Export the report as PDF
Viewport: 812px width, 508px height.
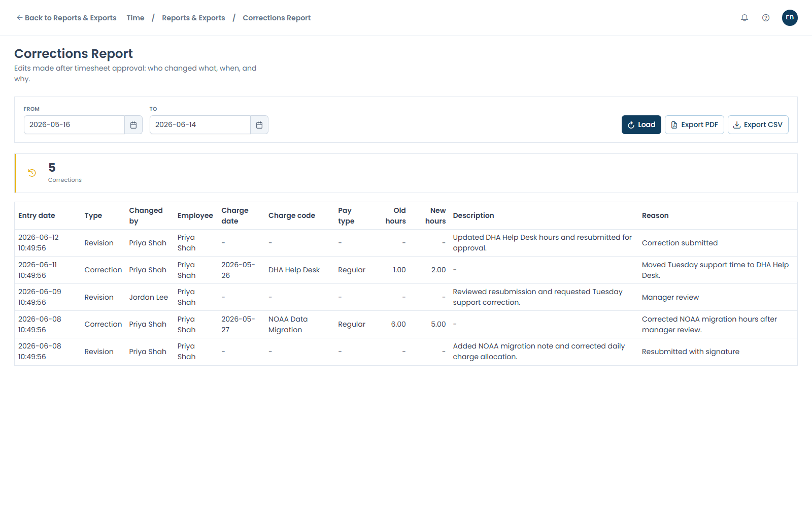(694, 125)
